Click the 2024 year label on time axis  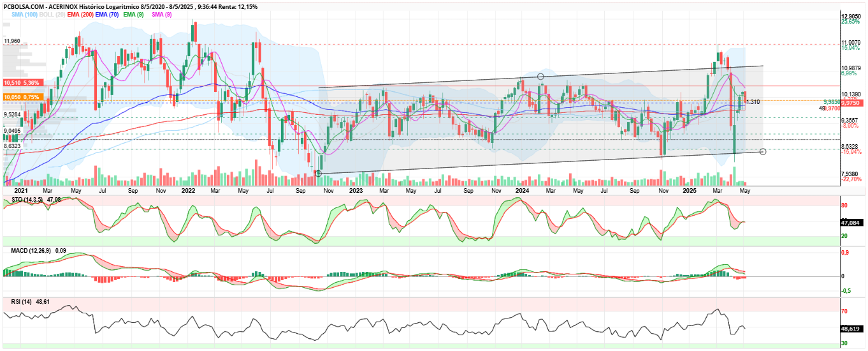(x=522, y=191)
